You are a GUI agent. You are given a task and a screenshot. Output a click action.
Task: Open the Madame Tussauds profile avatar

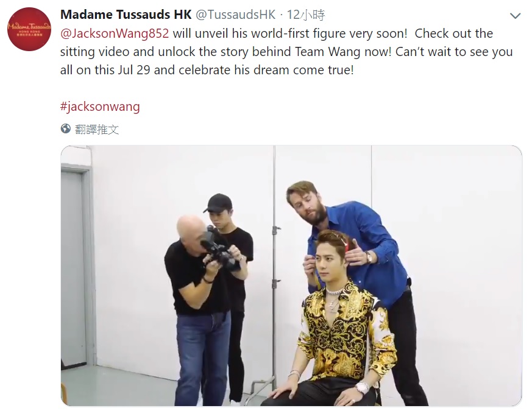tap(29, 29)
